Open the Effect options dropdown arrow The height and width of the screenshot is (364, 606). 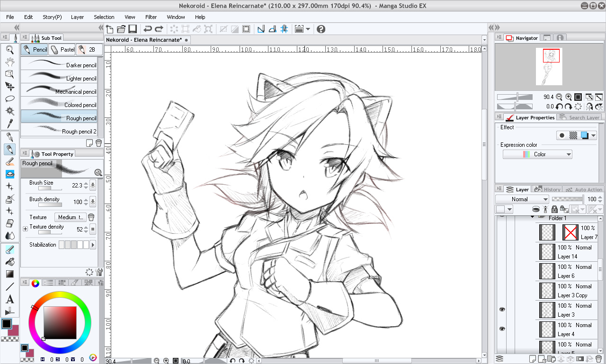(x=593, y=135)
